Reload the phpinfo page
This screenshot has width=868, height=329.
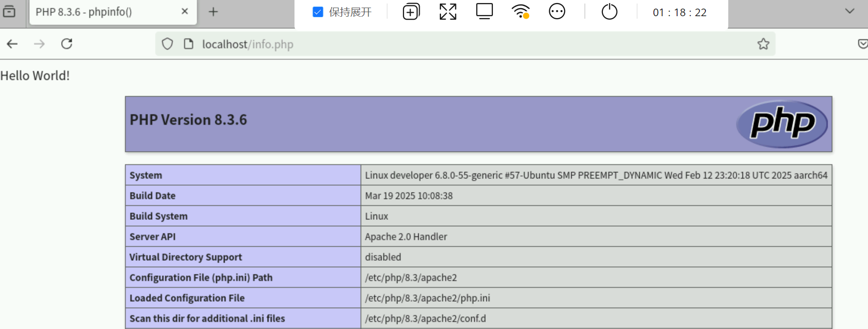click(67, 44)
